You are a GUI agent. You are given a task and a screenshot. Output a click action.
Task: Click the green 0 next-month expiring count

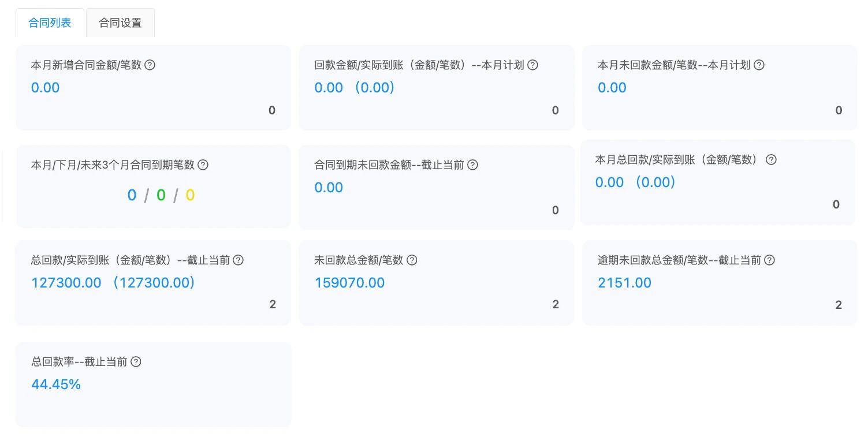click(x=161, y=196)
